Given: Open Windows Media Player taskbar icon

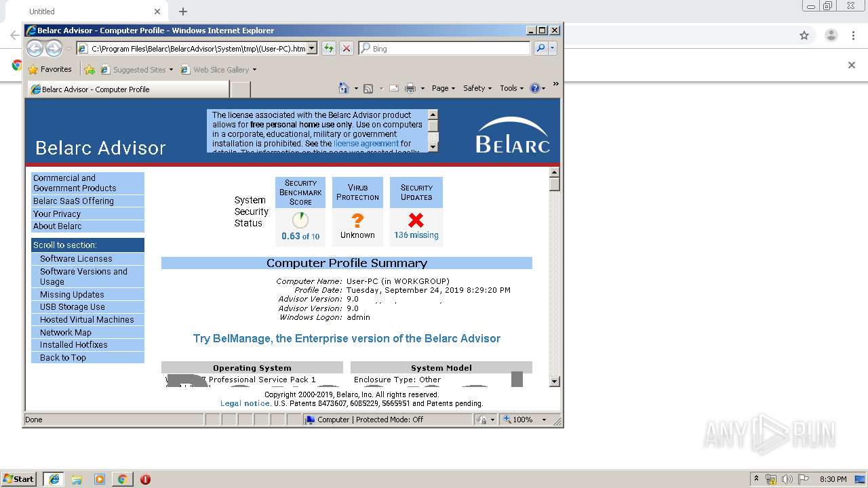Looking at the screenshot, I should click(x=100, y=479).
